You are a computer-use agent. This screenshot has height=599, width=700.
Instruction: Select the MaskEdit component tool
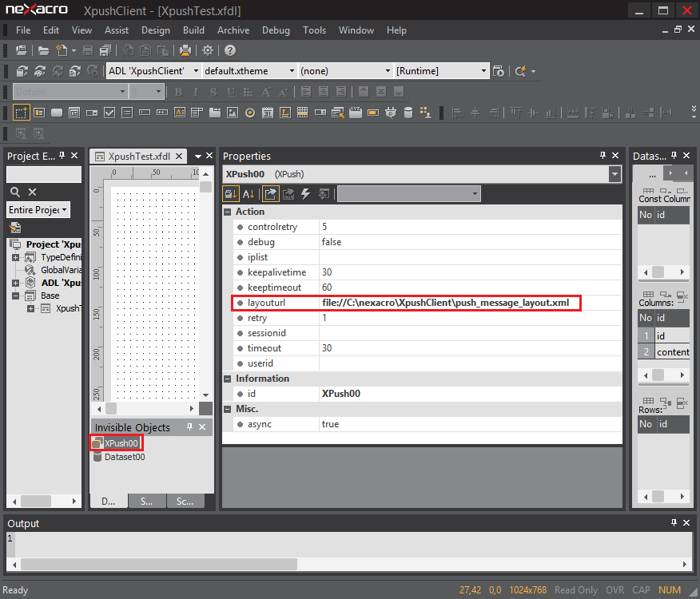[x=162, y=113]
